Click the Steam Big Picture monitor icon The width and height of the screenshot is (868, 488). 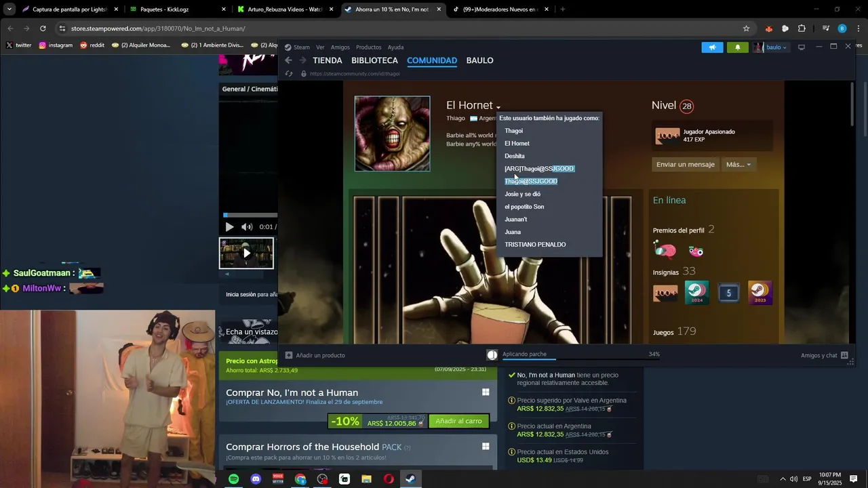[801, 47]
